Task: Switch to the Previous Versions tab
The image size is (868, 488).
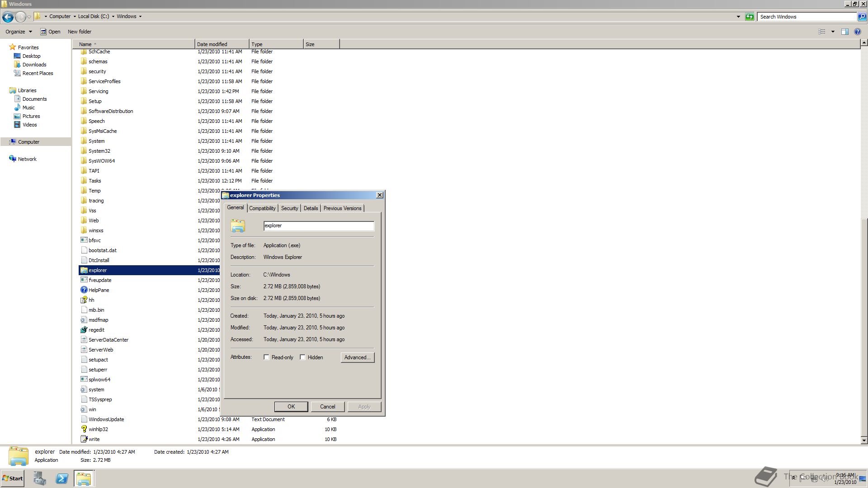Action: pyautogui.click(x=342, y=208)
